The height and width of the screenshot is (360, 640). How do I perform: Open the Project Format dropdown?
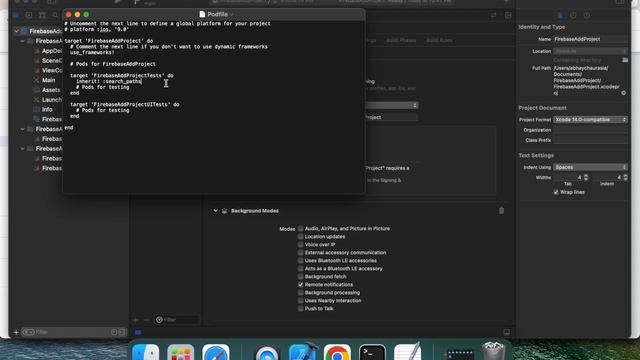(590, 120)
